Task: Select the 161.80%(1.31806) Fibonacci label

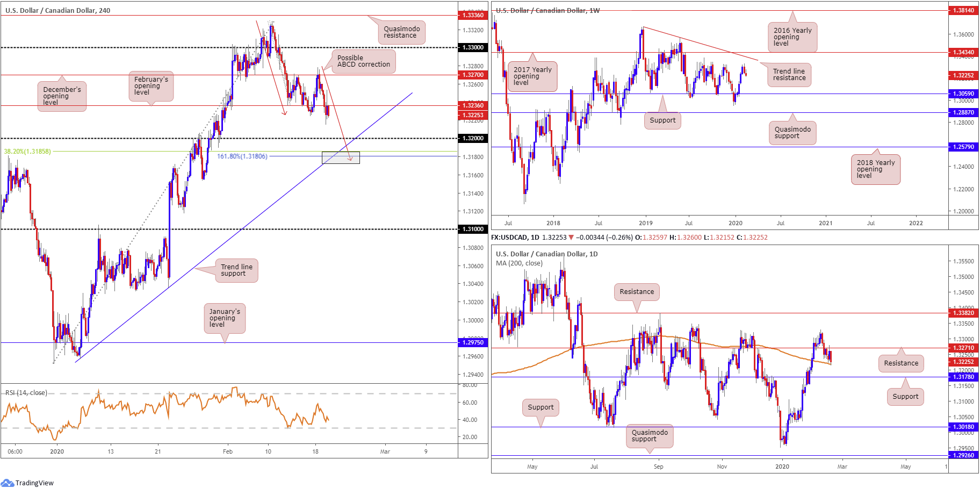Action: (x=242, y=156)
